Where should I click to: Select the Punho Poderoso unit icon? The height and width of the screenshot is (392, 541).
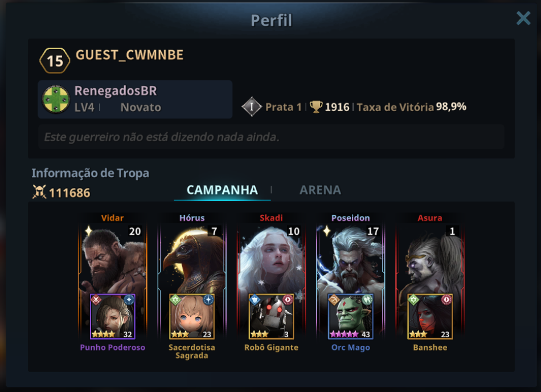pos(113,316)
